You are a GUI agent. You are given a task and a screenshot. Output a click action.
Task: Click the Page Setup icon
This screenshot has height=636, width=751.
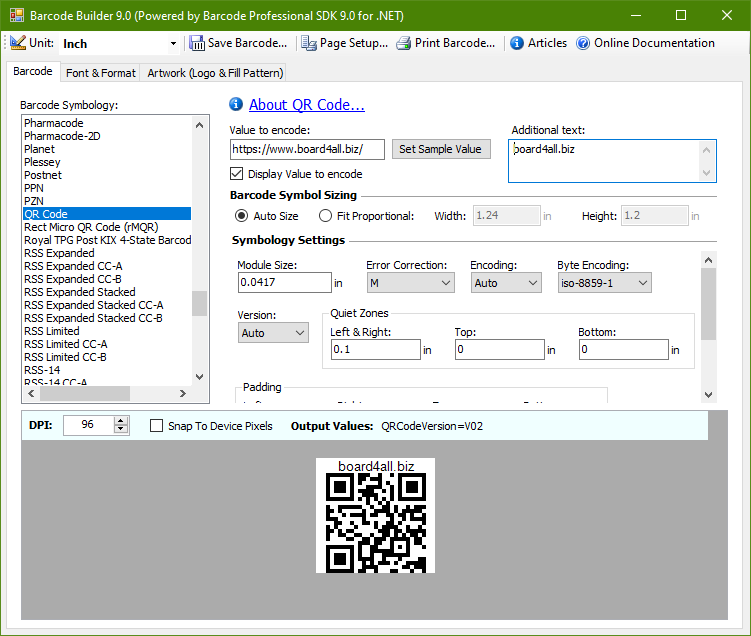[x=309, y=43]
